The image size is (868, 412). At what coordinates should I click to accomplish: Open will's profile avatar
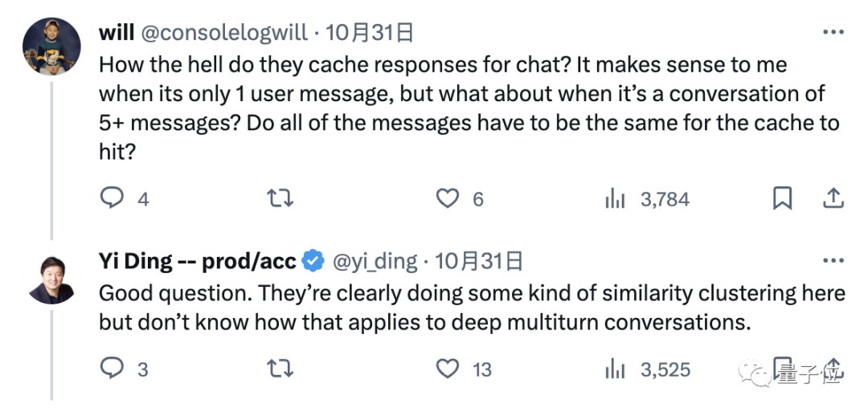tap(51, 47)
